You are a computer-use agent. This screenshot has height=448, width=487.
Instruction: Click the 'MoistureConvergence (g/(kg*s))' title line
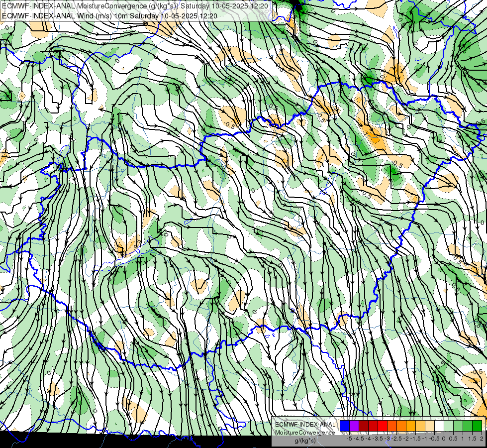tap(135, 6)
